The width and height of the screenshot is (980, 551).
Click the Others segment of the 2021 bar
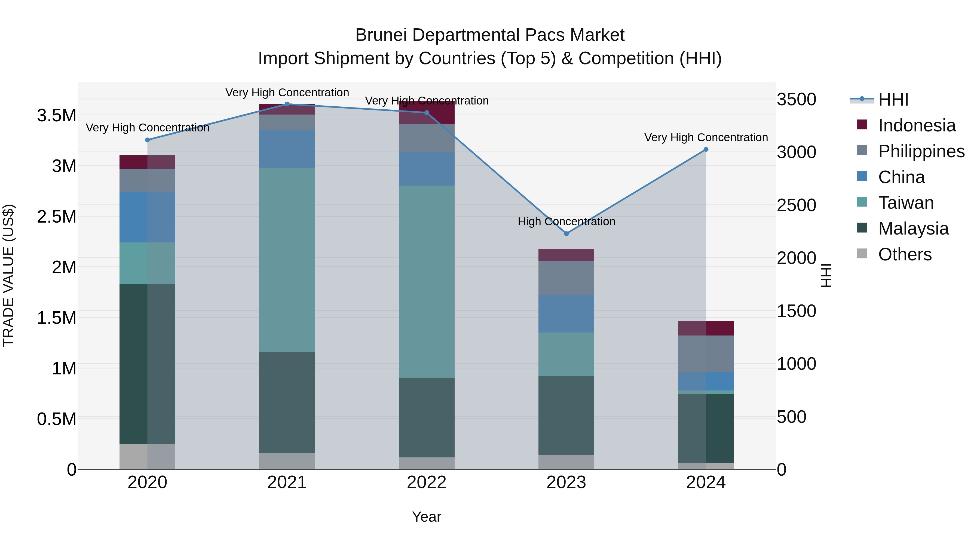tap(287, 461)
